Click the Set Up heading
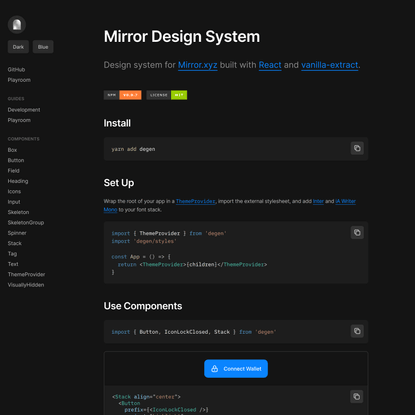 [x=119, y=183]
